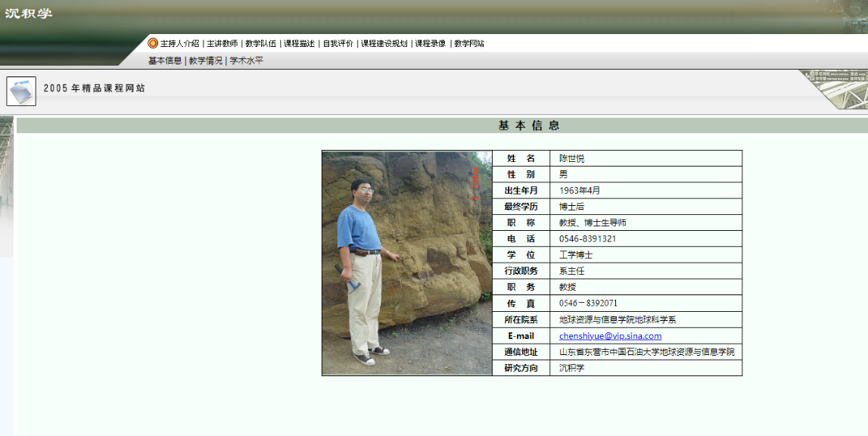Click the 2005年精品课程网站 heading text
Image resolution: width=868 pixels, height=436 pixels.
click(95, 89)
